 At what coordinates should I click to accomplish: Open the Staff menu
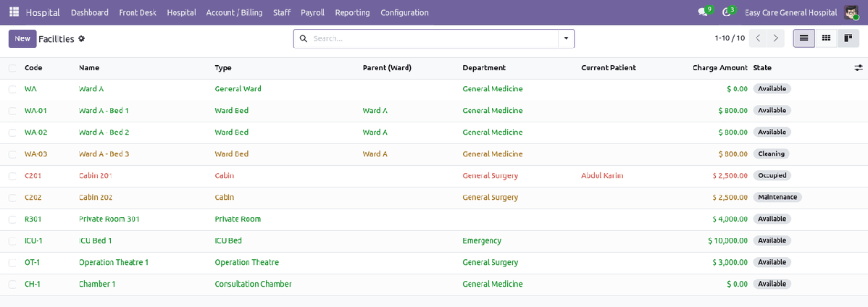click(x=282, y=12)
